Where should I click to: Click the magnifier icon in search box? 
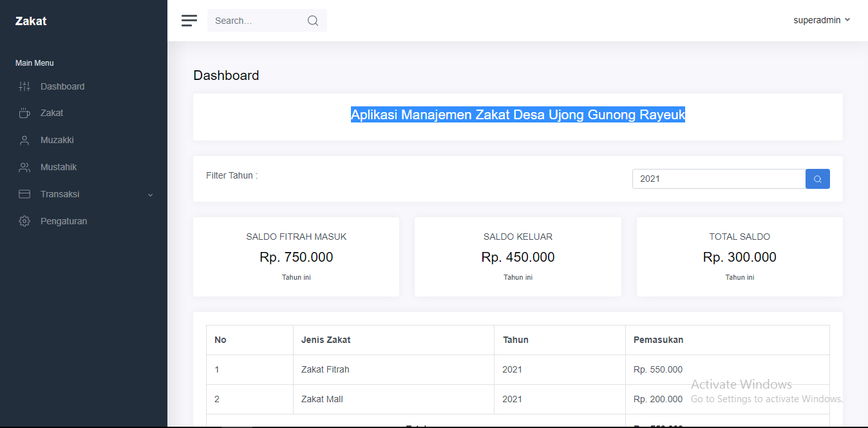point(313,21)
